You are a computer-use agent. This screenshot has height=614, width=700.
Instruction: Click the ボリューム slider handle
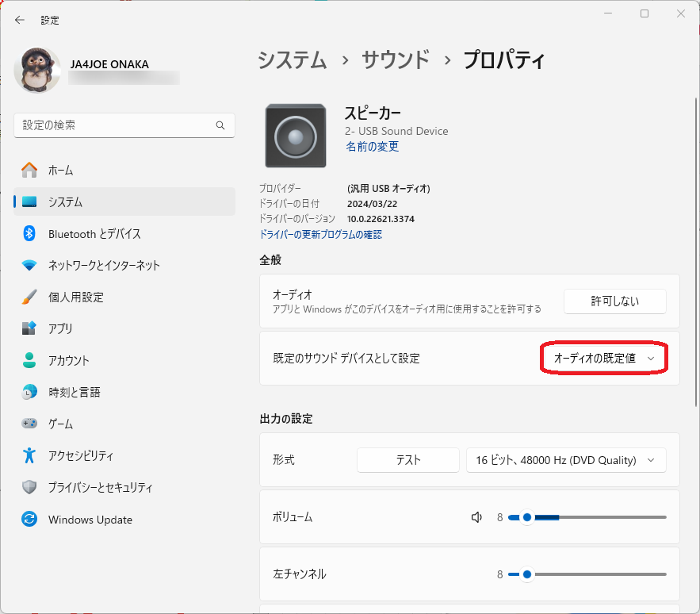coord(527,517)
